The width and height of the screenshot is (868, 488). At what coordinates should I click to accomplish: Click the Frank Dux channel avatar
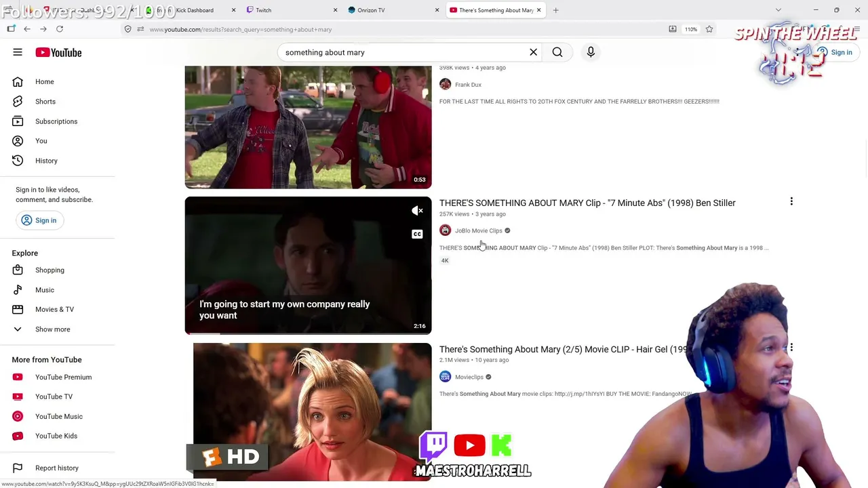coord(445,84)
